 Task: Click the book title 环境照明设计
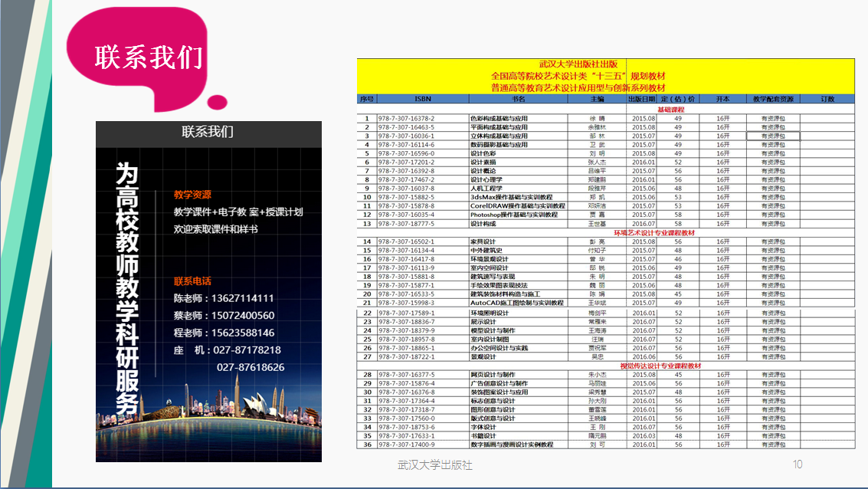pyautogui.click(x=490, y=313)
